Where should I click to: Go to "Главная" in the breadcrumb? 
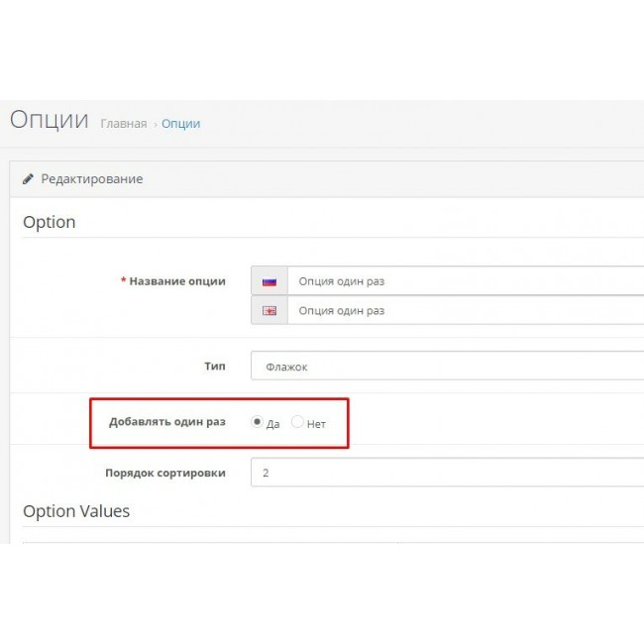pyautogui.click(x=123, y=124)
